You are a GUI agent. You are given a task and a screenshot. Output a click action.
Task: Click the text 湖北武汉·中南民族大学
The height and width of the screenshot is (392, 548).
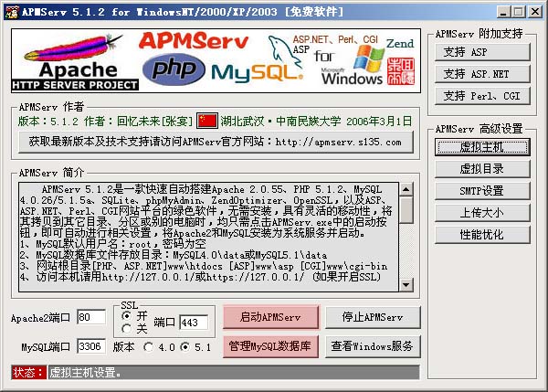pos(280,122)
